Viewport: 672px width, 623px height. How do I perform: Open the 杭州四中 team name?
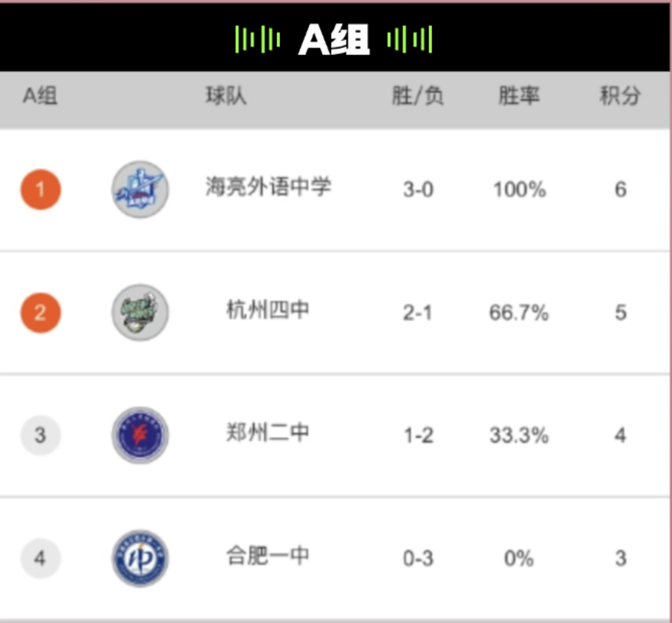(268, 310)
